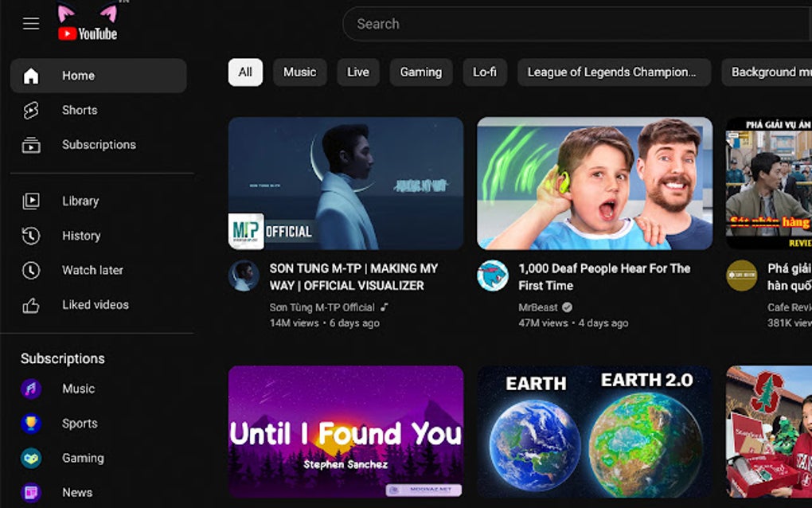Image resolution: width=812 pixels, height=508 pixels.
Task: Open the Home section from the sidebar
Action: click(78, 76)
